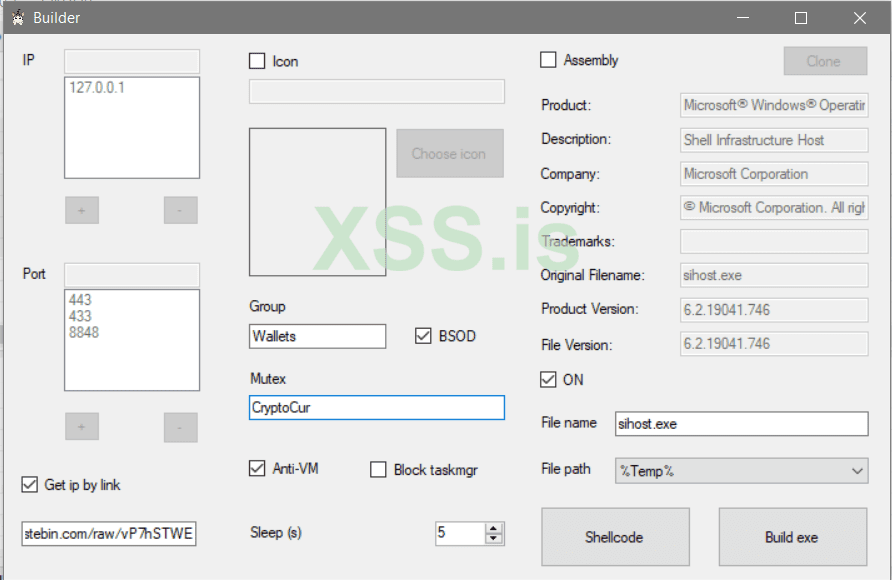Click the File name field sihost.exe
Image resolution: width=892 pixels, height=580 pixels.
point(741,424)
